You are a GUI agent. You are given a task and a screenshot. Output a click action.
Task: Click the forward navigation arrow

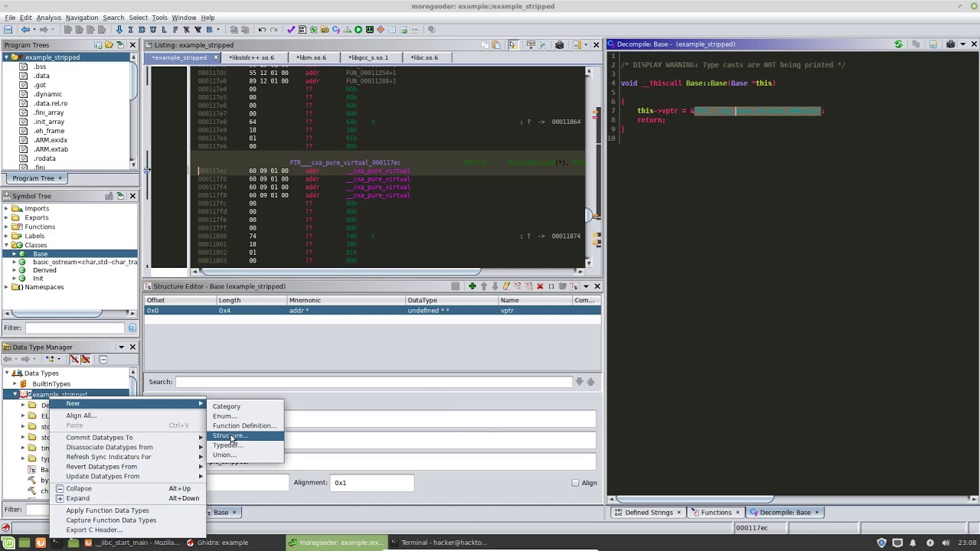pos(44,30)
